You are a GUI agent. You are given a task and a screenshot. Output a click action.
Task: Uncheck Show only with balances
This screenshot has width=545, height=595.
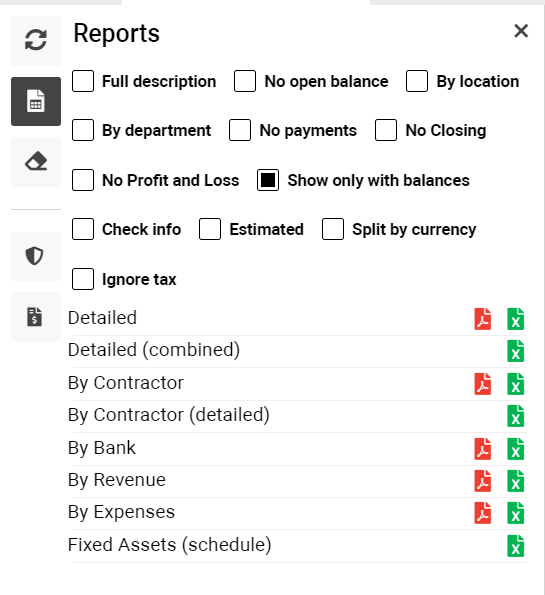coord(268,180)
